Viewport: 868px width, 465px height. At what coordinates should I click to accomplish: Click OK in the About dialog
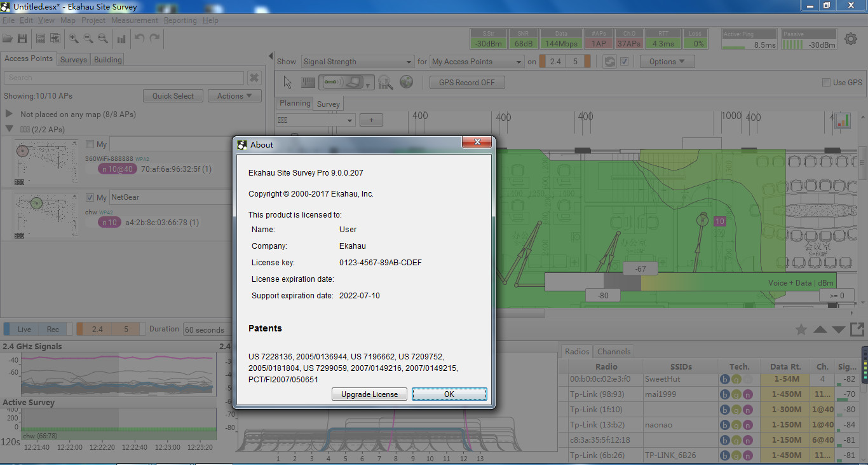(x=449, y=394)
